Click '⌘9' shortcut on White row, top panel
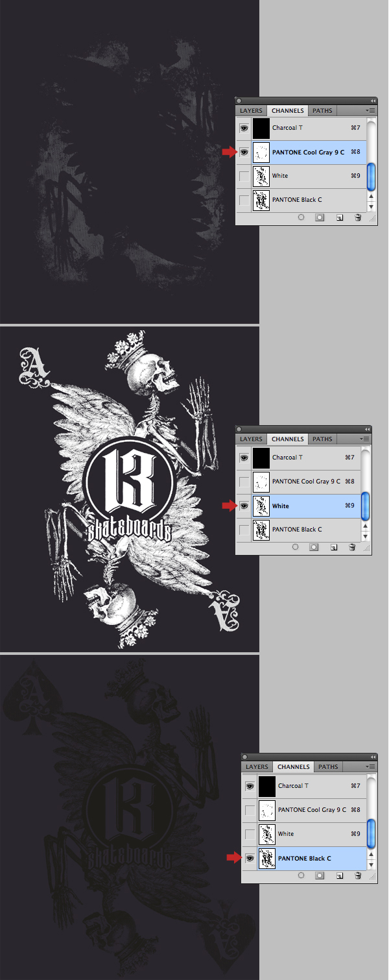Screen dimensions: 389x980 click(x=355, y=176)
